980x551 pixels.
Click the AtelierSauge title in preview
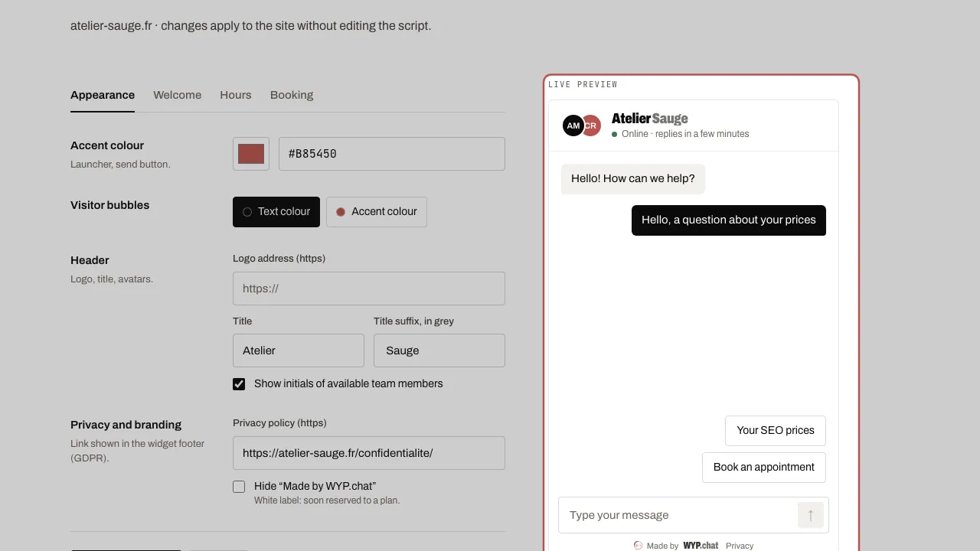click(650, 119)
